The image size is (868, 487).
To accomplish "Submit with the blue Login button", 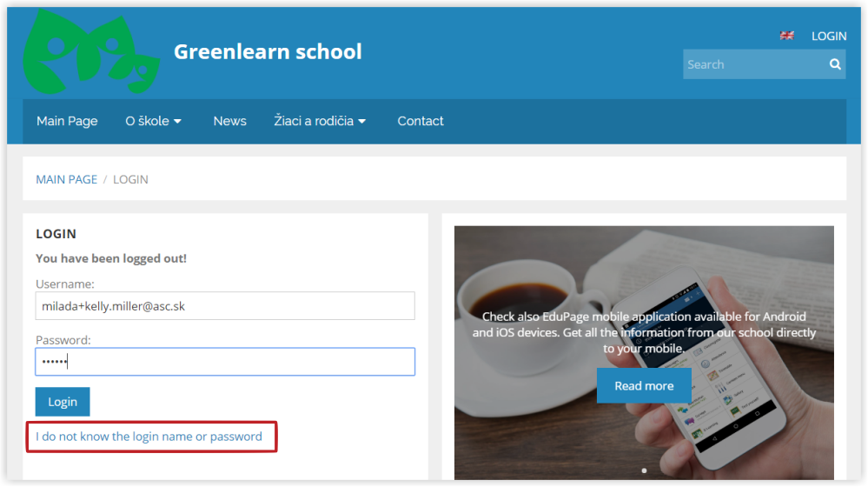I will click(x=63, y=402).
